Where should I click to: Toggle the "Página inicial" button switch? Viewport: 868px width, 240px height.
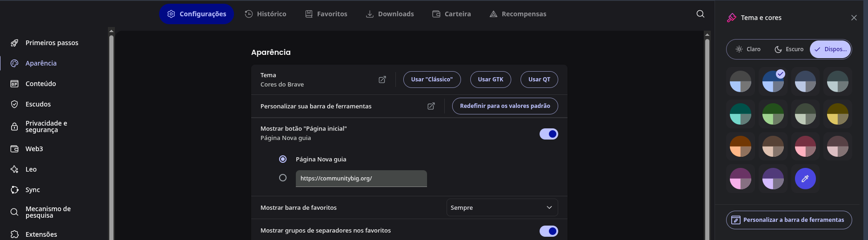548,134
